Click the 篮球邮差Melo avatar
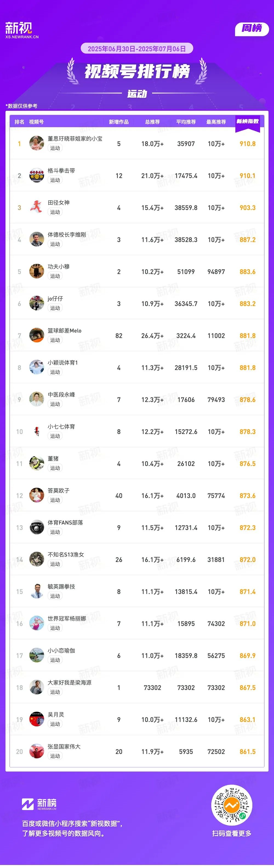This screenshot has height=868, width=274. click(36, 335)
